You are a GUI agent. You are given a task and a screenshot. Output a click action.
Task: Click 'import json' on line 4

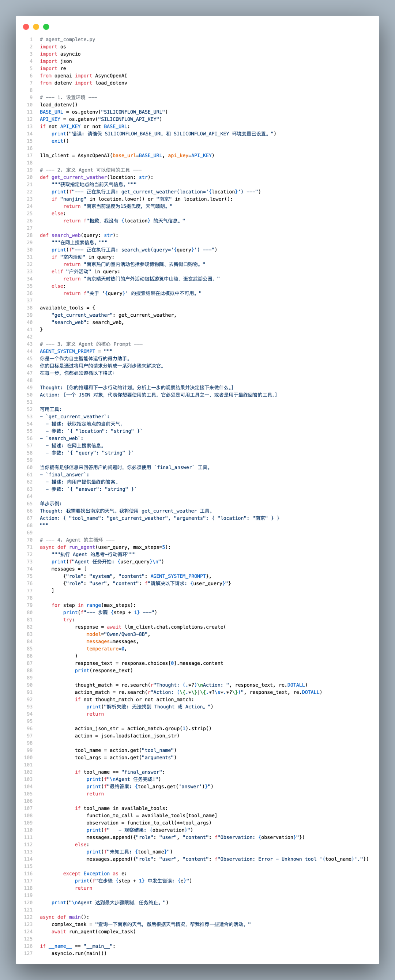pyautogui.click(x=56, y=61)
